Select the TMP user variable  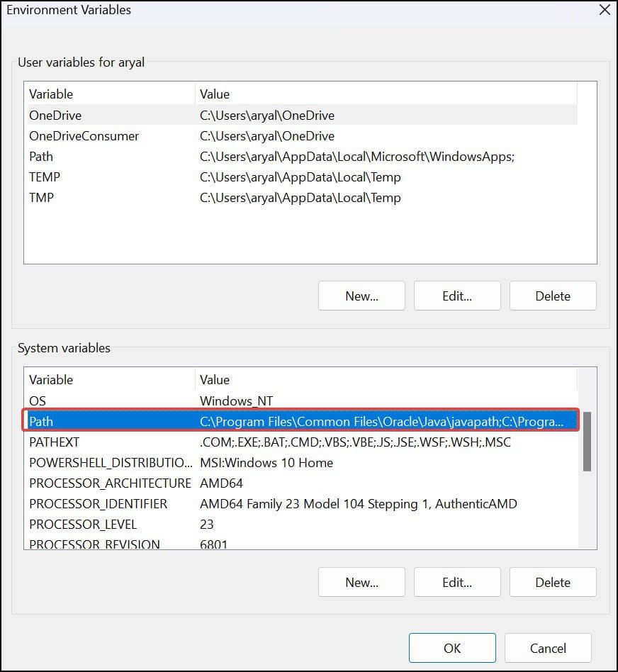pos(106,197)
